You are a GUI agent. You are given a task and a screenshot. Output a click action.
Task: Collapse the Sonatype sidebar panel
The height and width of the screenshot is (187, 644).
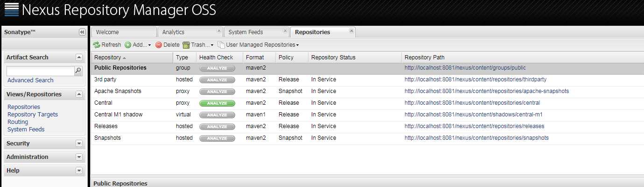click(82, 32)
